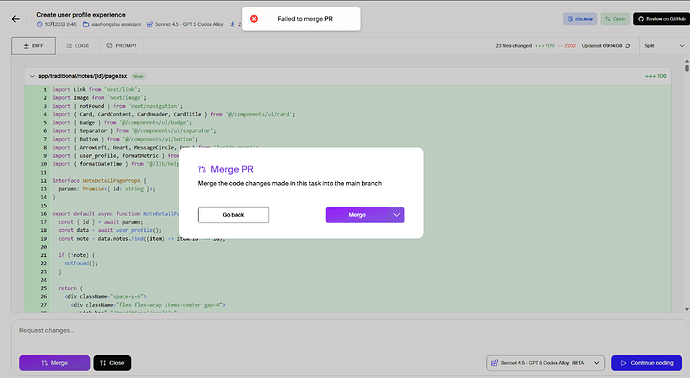Viewport: 690px width, 378px height.
Task: Switch to the DIFF tab
Action: coord(33,46)
